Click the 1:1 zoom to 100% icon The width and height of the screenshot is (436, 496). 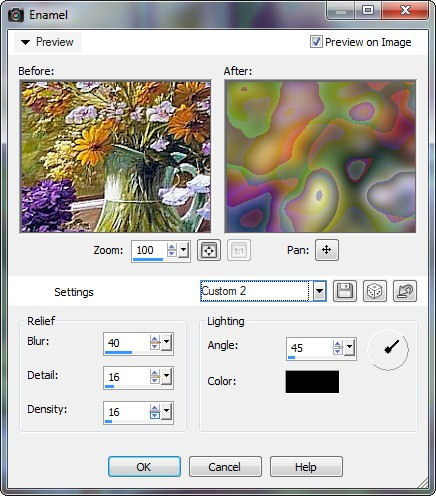coord(239,250)
